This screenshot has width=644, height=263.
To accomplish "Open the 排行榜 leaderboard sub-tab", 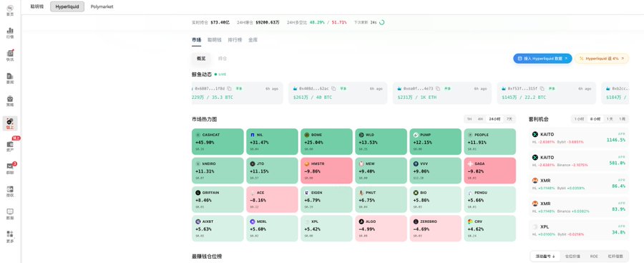I will point(235,40).
